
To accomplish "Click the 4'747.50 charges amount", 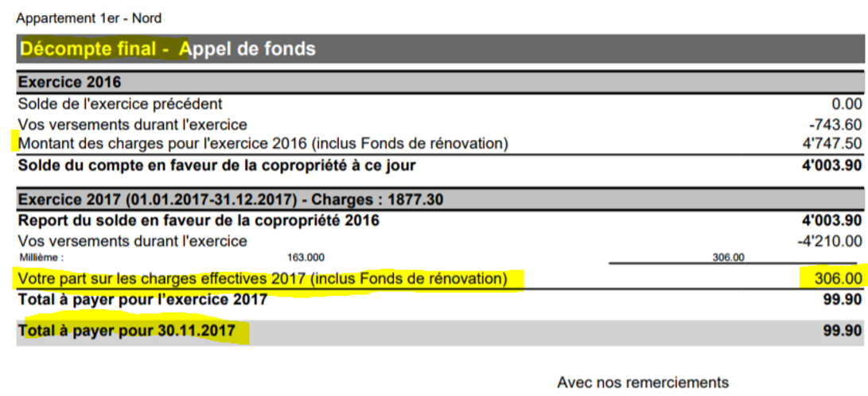I will (831, 144).
